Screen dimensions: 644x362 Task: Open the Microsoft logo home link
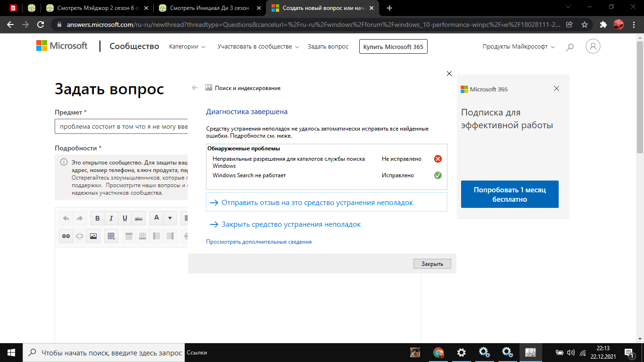coord(62,46)
